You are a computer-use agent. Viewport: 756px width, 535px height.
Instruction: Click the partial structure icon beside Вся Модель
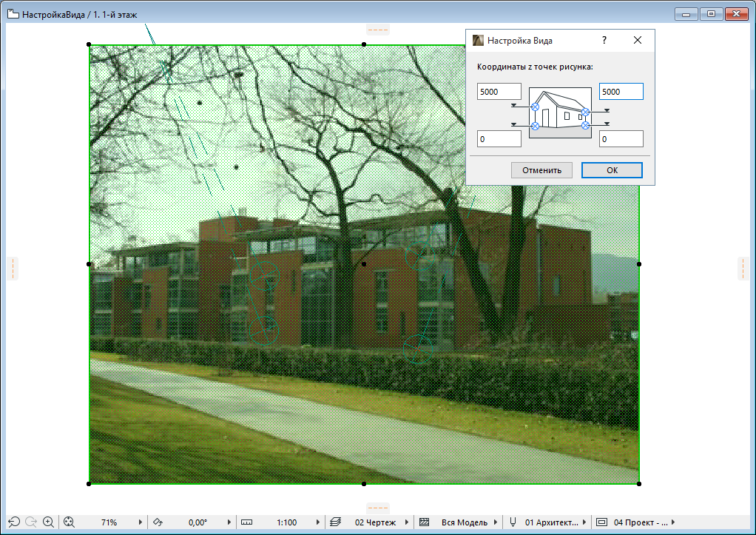click(x=424, y=522)
